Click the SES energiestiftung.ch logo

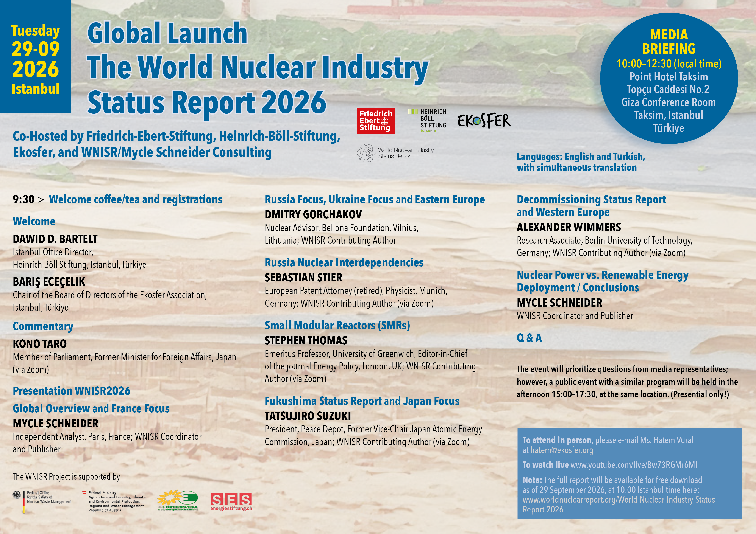click(x=231, y=501)
